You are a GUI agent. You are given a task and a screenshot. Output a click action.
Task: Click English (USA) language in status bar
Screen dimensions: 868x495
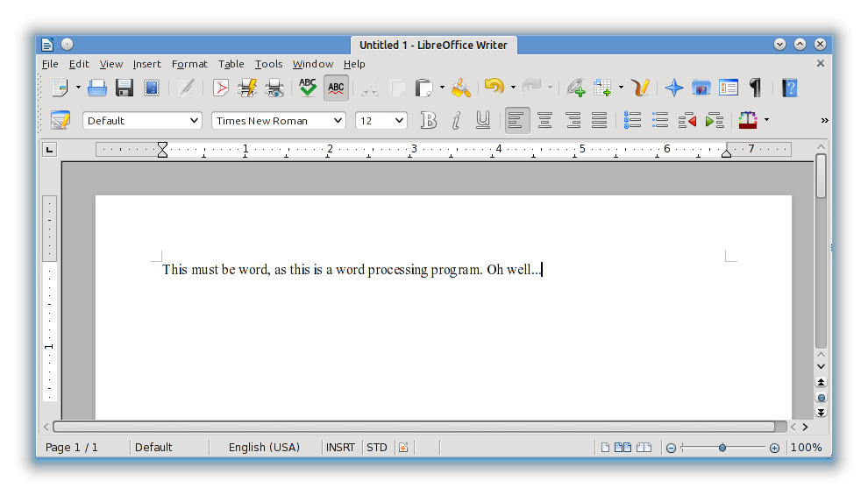pyautogui.click(x=264, y=447)
